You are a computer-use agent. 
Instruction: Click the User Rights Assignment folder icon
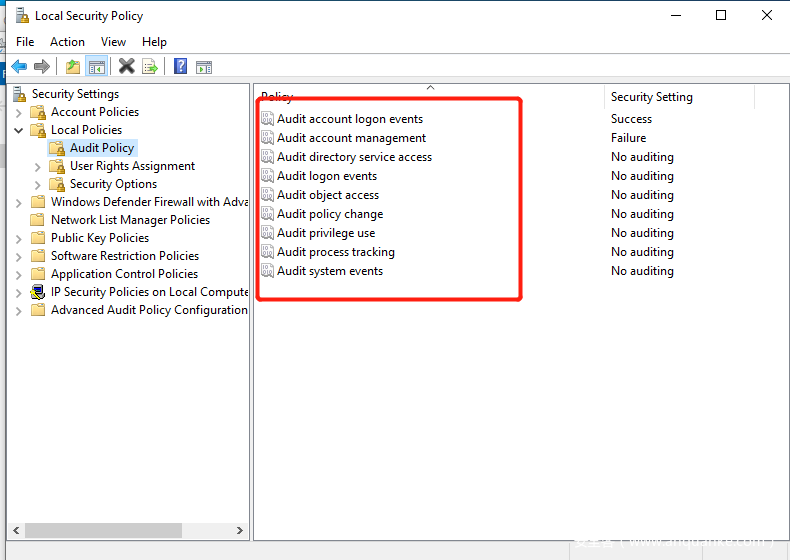tap(57, 166)
